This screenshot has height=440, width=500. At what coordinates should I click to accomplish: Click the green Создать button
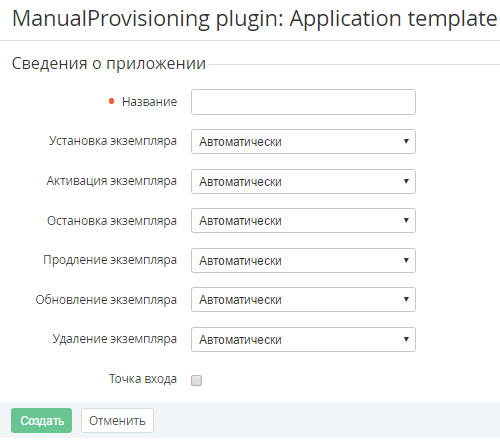coord(41,421)
